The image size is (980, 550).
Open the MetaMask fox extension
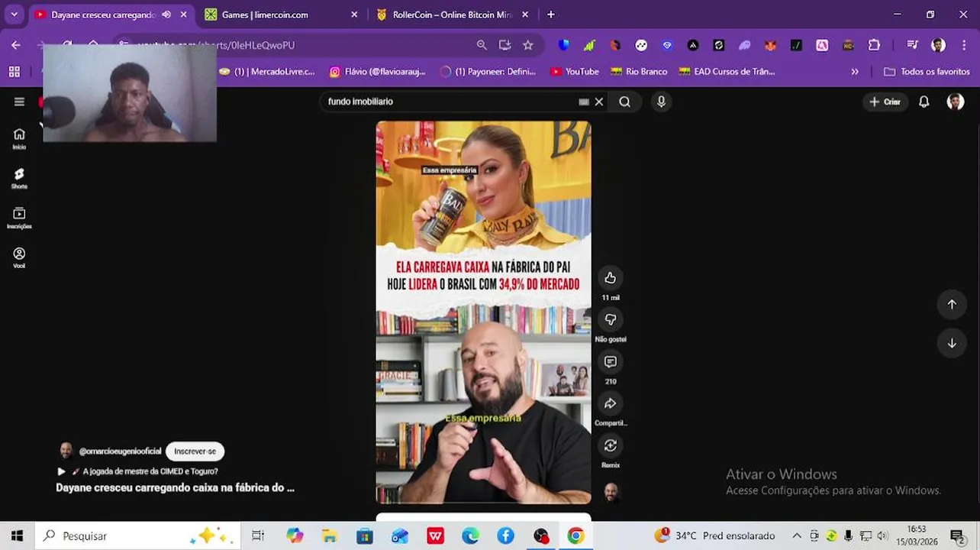coord(771,45)
